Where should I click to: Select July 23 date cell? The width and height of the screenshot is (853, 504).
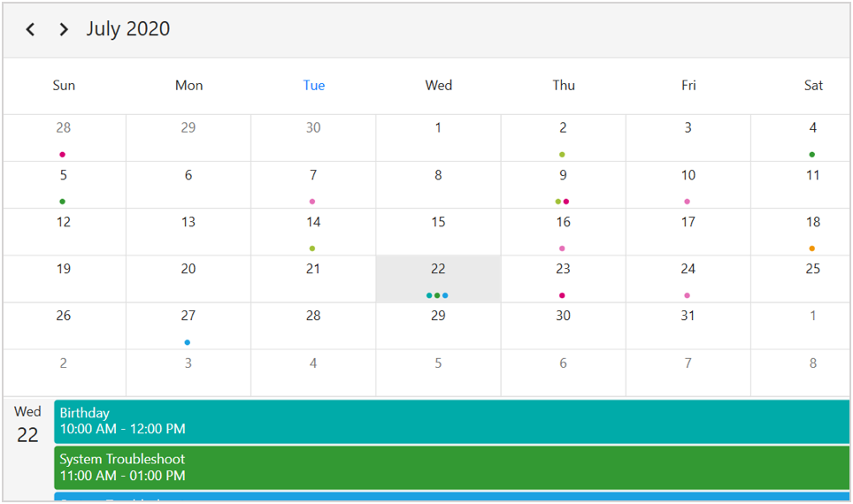(563, 279)
